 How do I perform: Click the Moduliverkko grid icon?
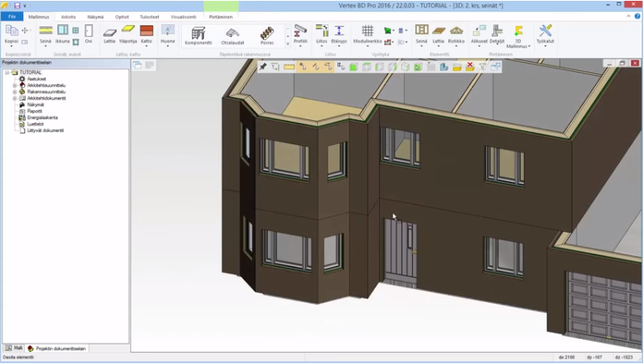[367, 33]
